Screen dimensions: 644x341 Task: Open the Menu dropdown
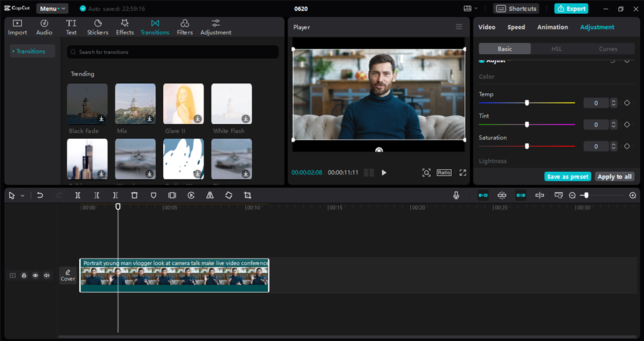tap(52, 9)
